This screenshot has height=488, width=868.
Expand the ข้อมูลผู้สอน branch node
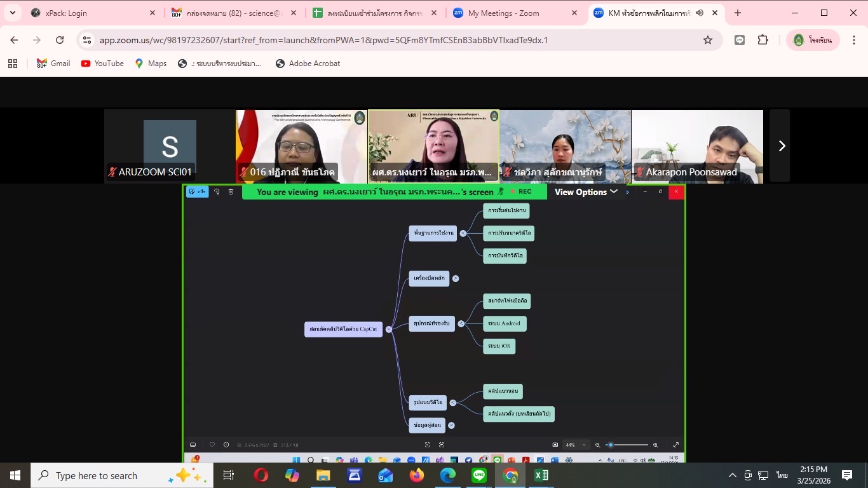click(451, 425)
